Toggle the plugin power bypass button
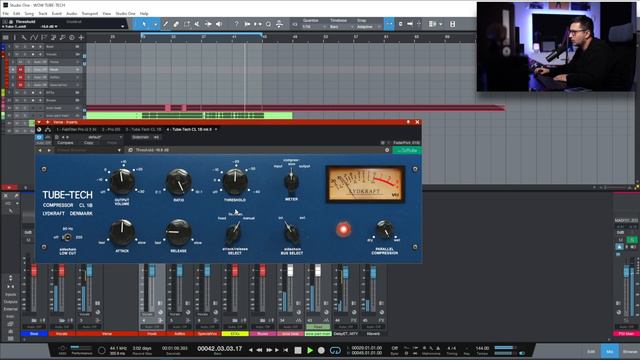The height and width of the screenshot is (360, 640). pos(39,138)
